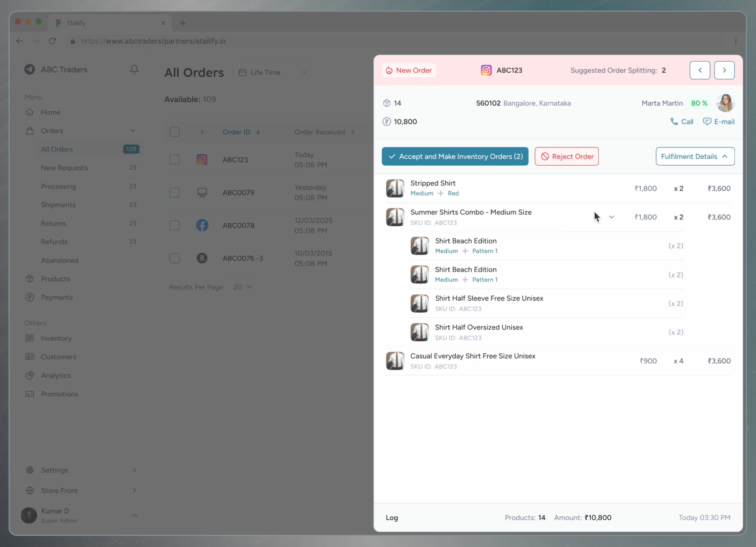Click Casual Everyday Shirt product thumbnail
Viewport: 756px width, 547px height.
point(395,361)
